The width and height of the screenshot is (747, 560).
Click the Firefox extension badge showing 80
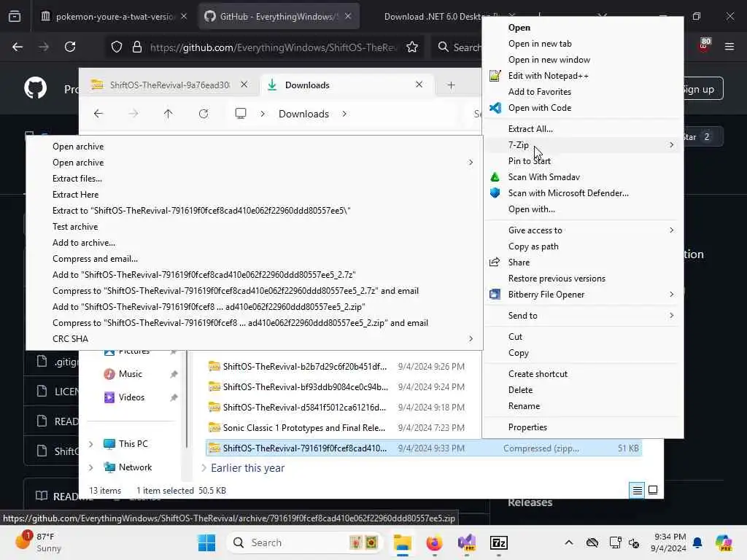(x=704, y=44)
